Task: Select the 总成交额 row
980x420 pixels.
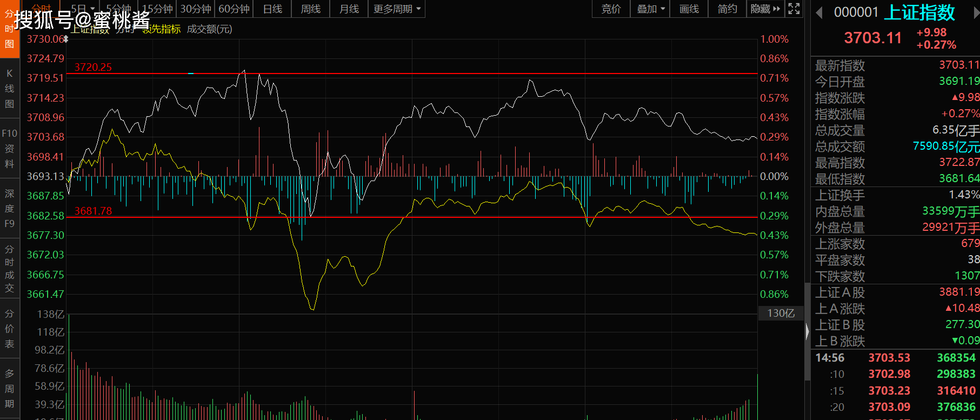Action: [896, 146]
